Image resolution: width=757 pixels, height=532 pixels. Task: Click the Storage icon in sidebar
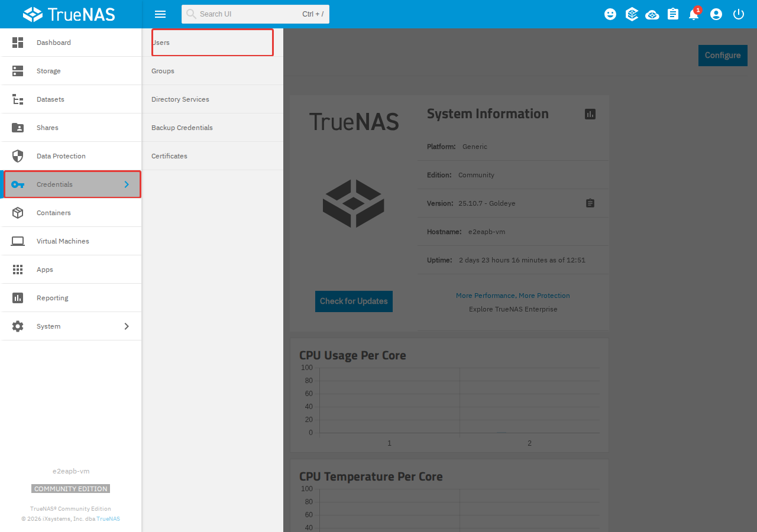tap(18, 71)
